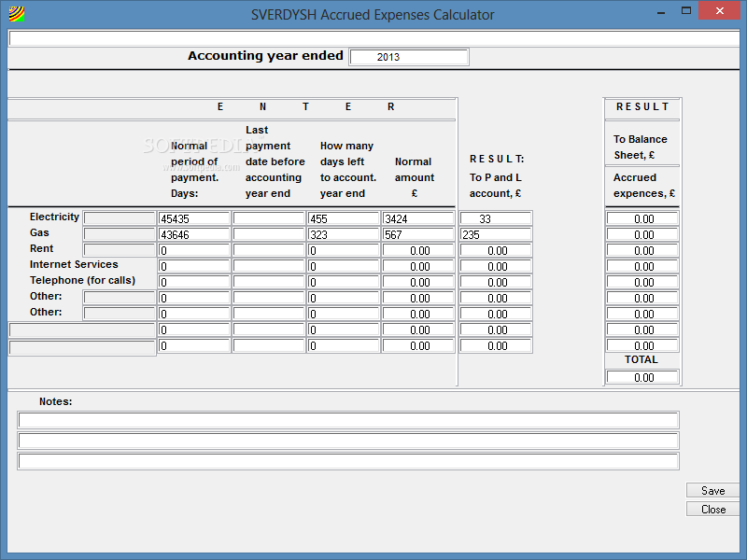Screen dimensions: 747x560
Task: Click the grey field next to Electricity
Action: (x=120, y=218)
